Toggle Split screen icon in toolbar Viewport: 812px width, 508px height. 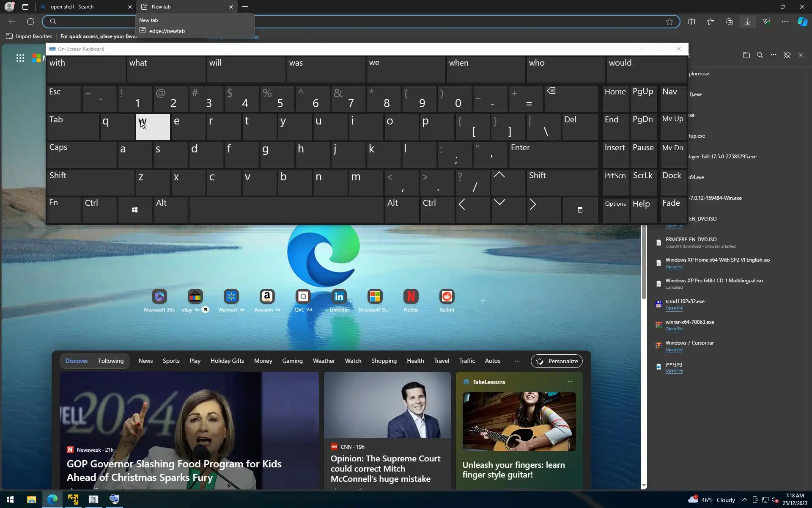[x=691, y=22]
